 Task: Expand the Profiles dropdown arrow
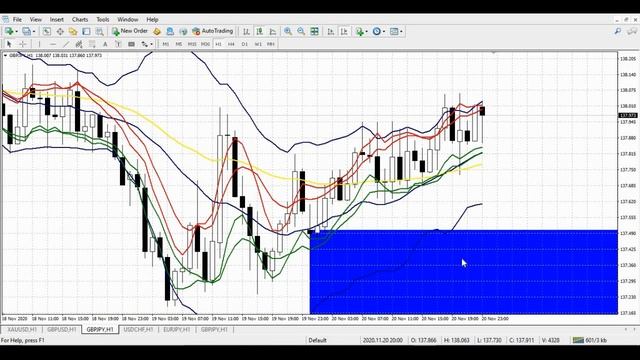coord(33,31)
